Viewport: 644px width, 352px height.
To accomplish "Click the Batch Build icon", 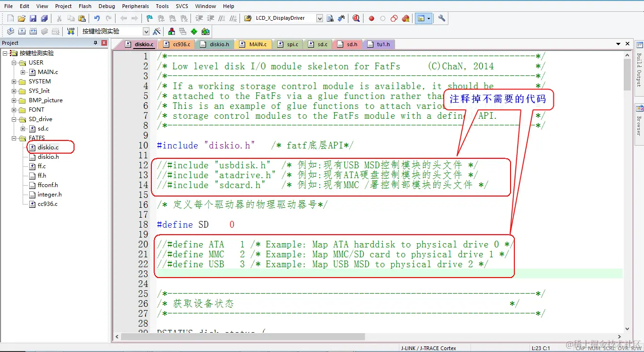I will pyautogui.click(x=44, y=32).
